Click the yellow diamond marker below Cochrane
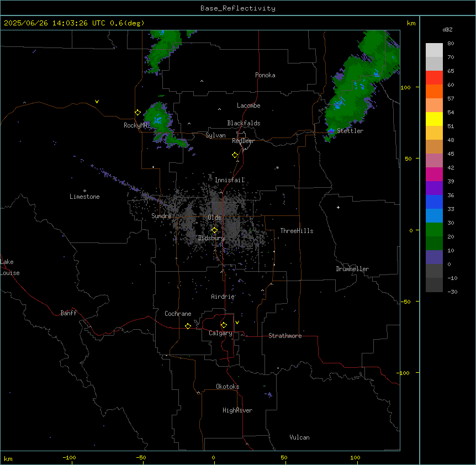This screenshot has height=465, width=476. pos(188,326)
